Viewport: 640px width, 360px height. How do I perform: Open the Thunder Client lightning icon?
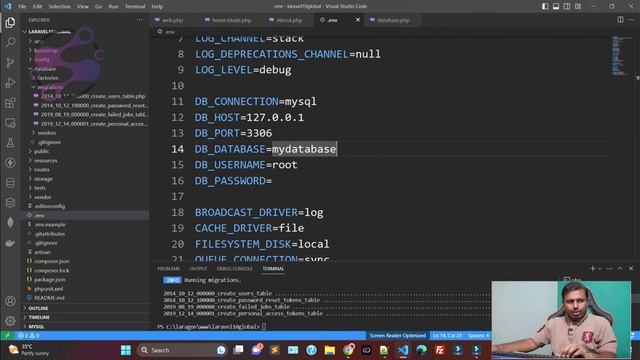point(10,163)
